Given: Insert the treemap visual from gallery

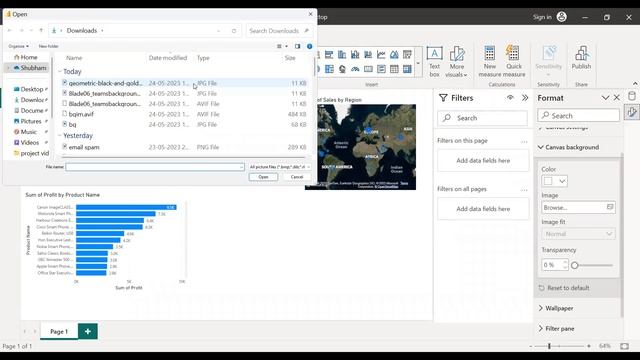Looking at the screenshot, I should click(329, 69).
